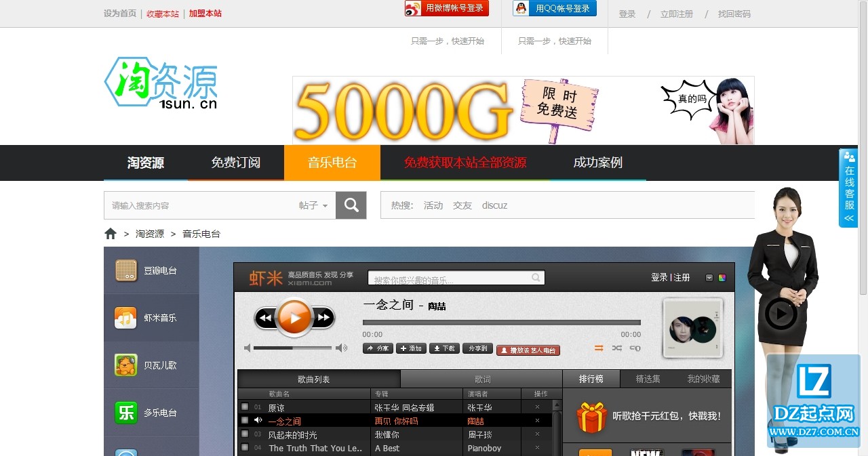Tick the checkbox for The Truth That You Le..
The image size is (868, 456).
tap(245, 448)
